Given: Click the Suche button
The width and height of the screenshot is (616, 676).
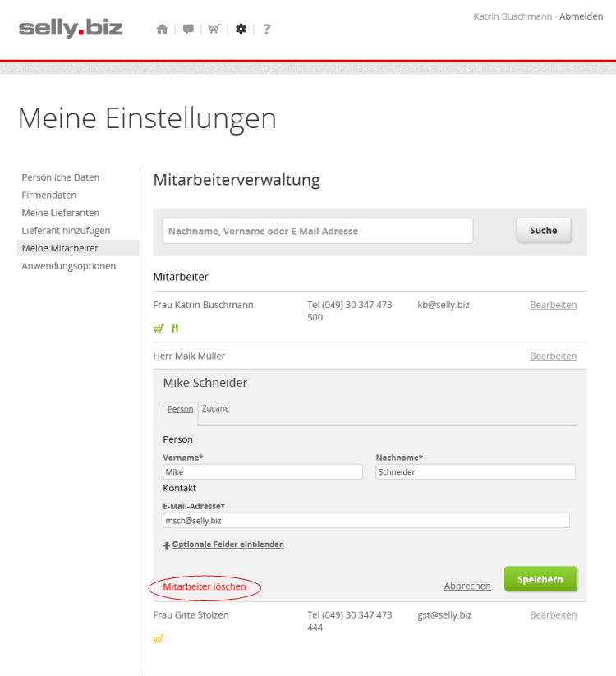Looking at the screenshot, I should click(544, 231).
